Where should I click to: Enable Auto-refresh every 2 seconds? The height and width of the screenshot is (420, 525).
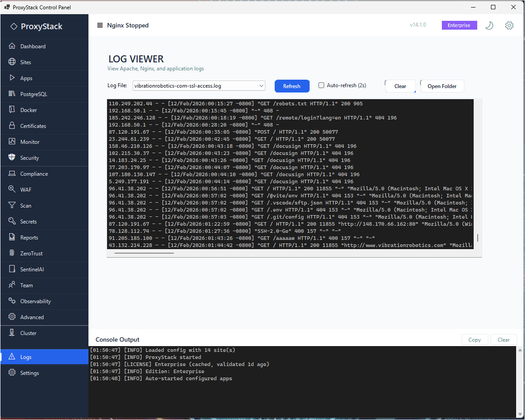point(321,86)
